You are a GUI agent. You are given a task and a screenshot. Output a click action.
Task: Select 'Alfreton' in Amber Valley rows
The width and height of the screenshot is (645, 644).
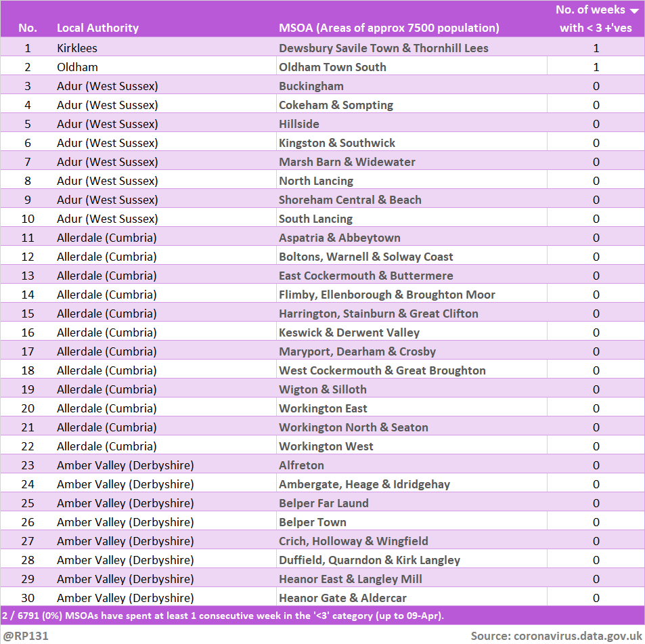pyautogui.click(x=301, y=465)
